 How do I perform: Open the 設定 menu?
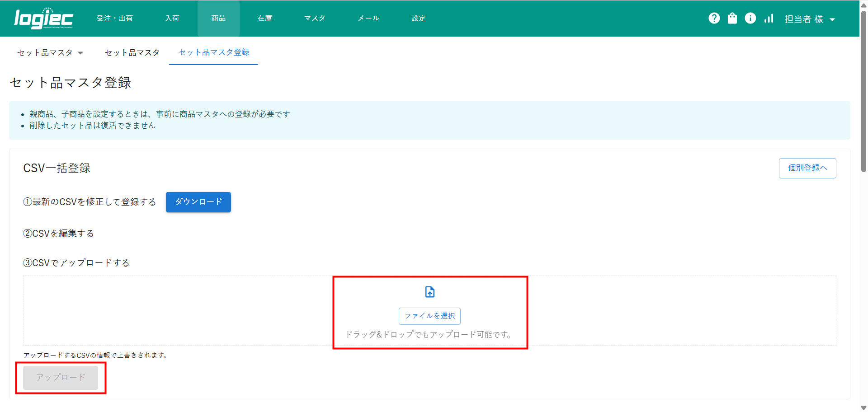click(419, 19)
